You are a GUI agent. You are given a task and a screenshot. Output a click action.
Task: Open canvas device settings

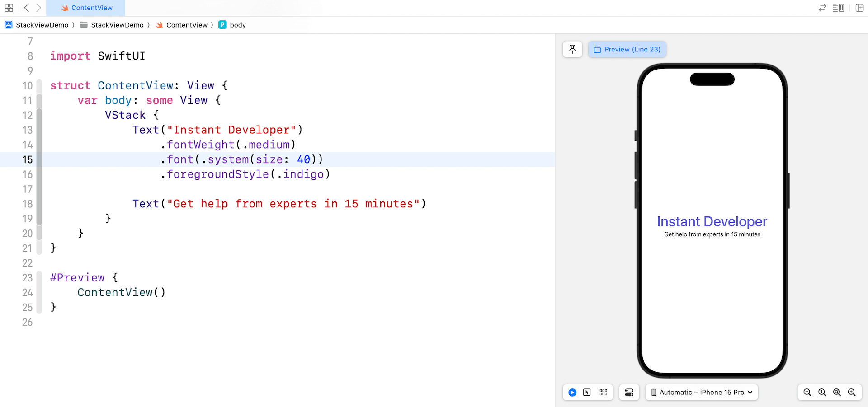pos(629,392)
